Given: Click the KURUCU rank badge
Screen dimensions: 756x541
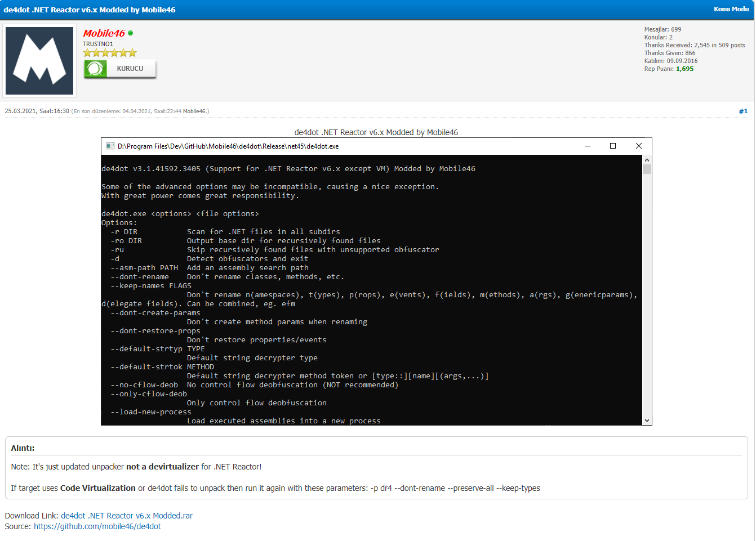Looking at the screenshot, I should (120, 69).
